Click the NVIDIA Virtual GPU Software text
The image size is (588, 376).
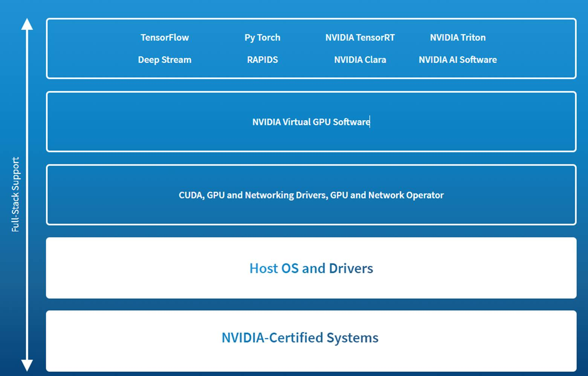point(311,122)
